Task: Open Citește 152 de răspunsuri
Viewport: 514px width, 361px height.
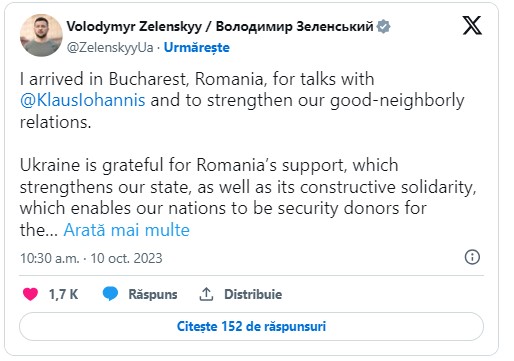Action: click(251, 326)
